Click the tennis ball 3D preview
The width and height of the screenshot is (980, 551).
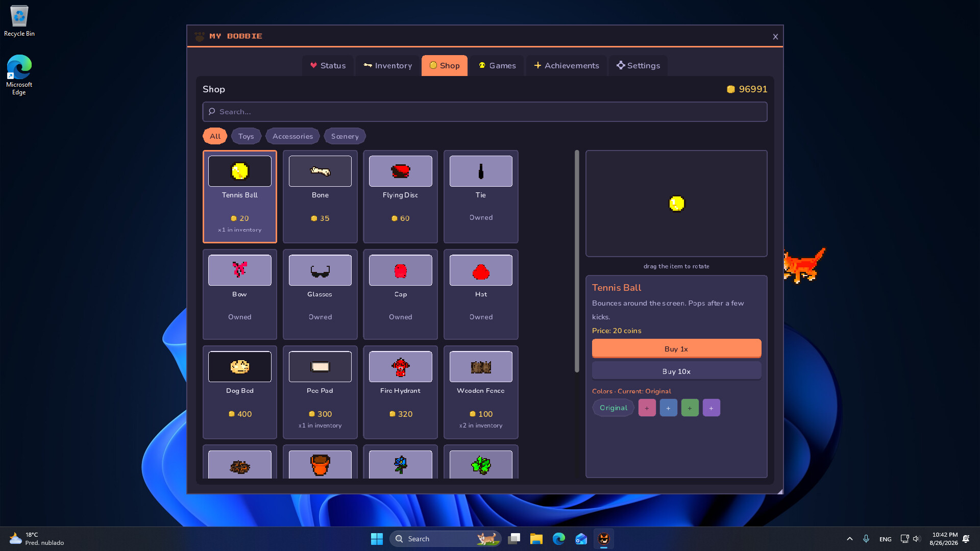click(x=676, y=204)
